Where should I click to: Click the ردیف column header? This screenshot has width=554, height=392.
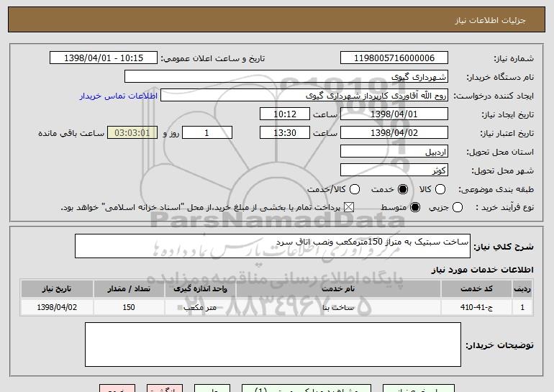click(x=522, y=289)
